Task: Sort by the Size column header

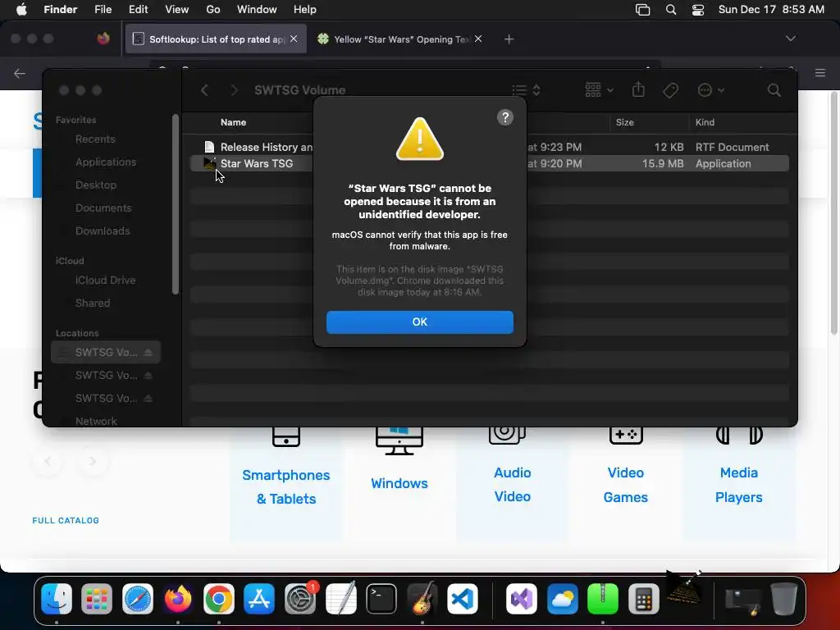Action: (x=624, y=122)
